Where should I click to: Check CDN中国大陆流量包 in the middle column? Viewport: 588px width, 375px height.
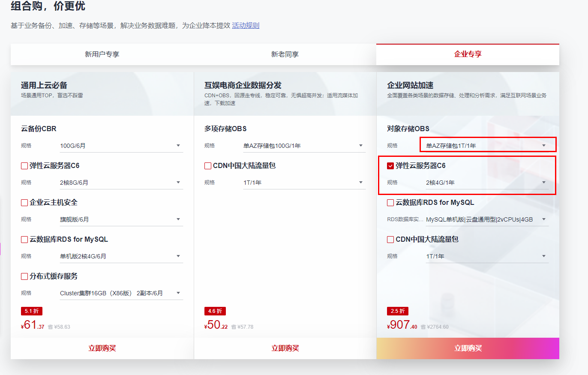tap(208, 165)
